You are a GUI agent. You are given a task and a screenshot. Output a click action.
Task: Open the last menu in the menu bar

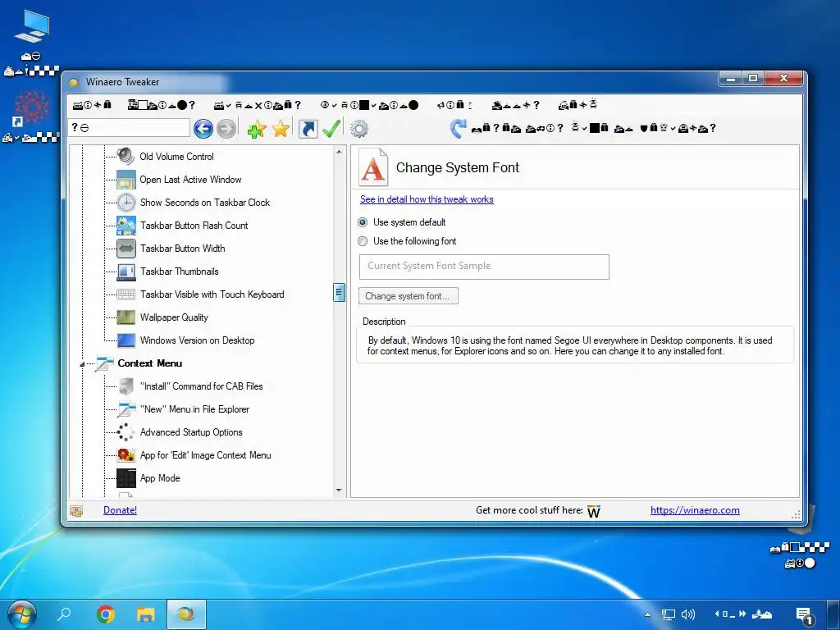coord(578,105)
